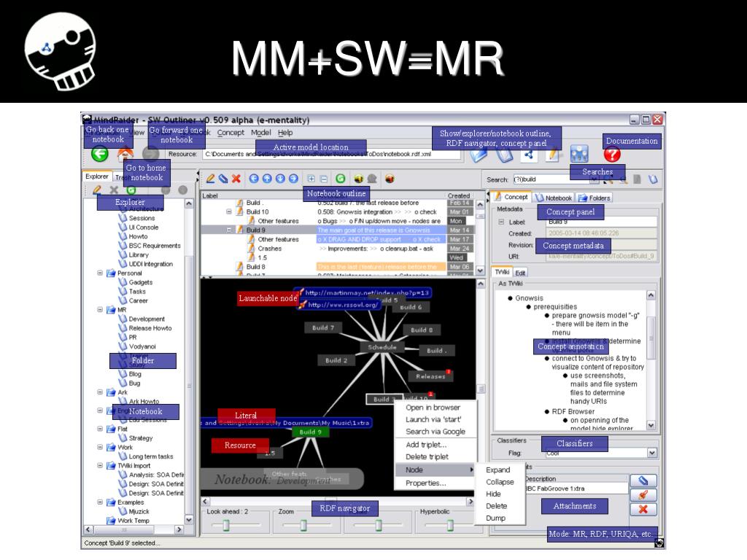Click the red X delete icon in outline toolbar
The image size is (747, 560).
[236, 179]
